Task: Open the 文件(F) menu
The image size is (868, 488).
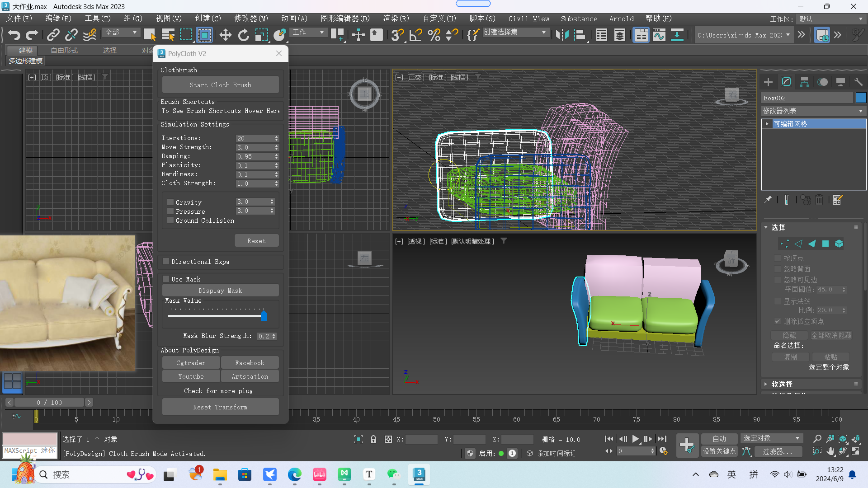Action: pyautogui.click(x=19, y=19)
